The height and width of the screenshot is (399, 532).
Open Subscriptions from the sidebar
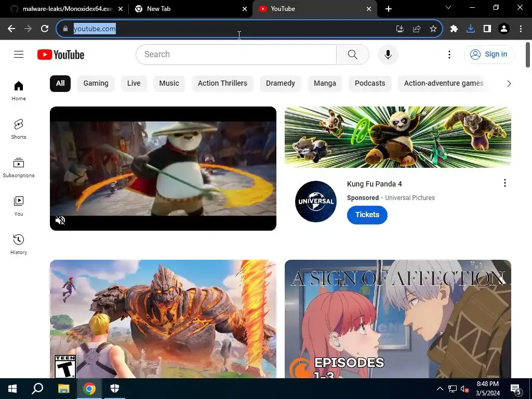pos(19,168)
